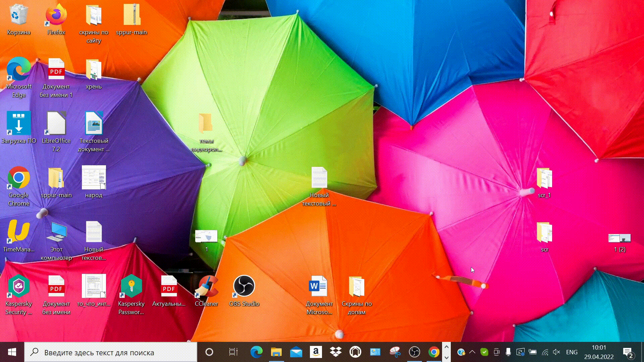Launch Microsoft Edge desktop shortcut
644x362 pixels.
[19, 78]
